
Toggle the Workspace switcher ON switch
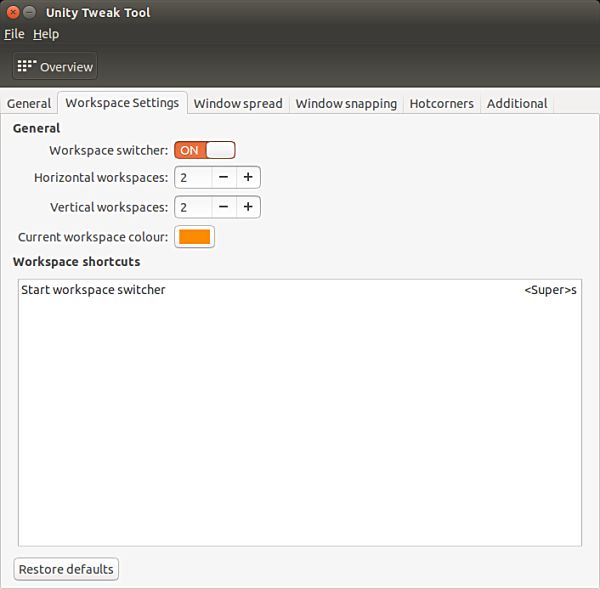205,150
